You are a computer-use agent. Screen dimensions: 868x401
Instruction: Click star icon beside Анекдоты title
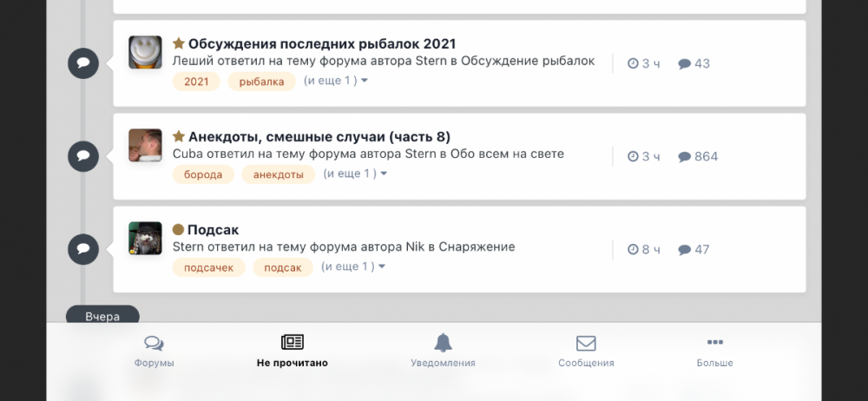[178, 136]
